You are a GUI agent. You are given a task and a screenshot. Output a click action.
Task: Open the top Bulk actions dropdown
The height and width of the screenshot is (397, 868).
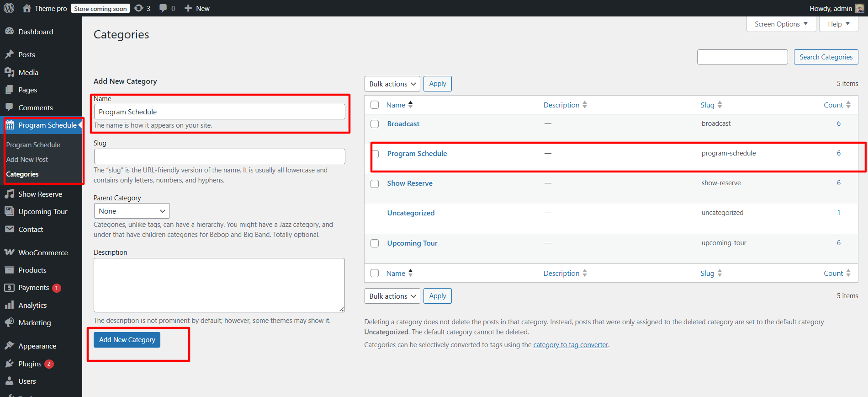[x=392, y=84]
